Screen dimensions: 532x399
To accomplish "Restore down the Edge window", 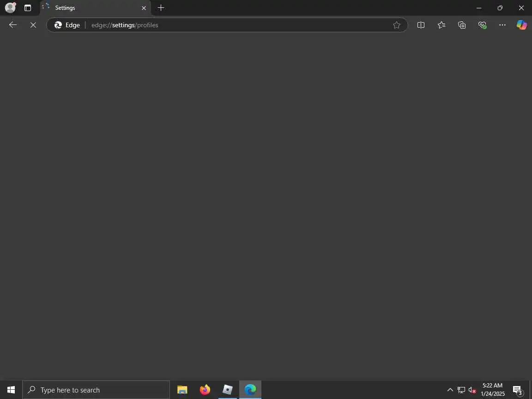I will (x=500, y=8).
